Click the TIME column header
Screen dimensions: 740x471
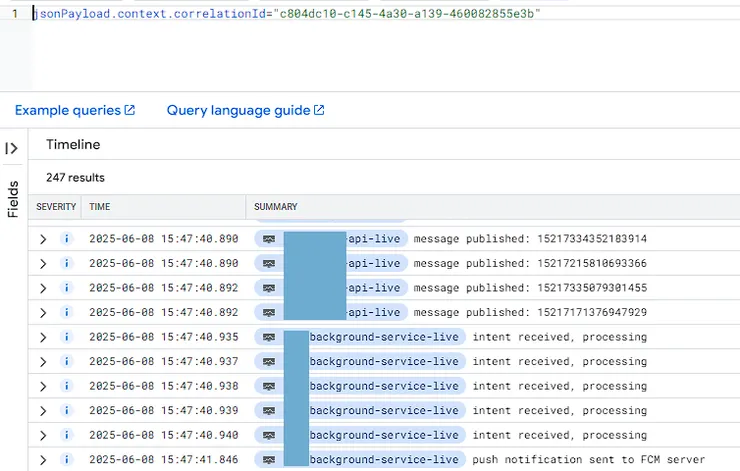100,207
